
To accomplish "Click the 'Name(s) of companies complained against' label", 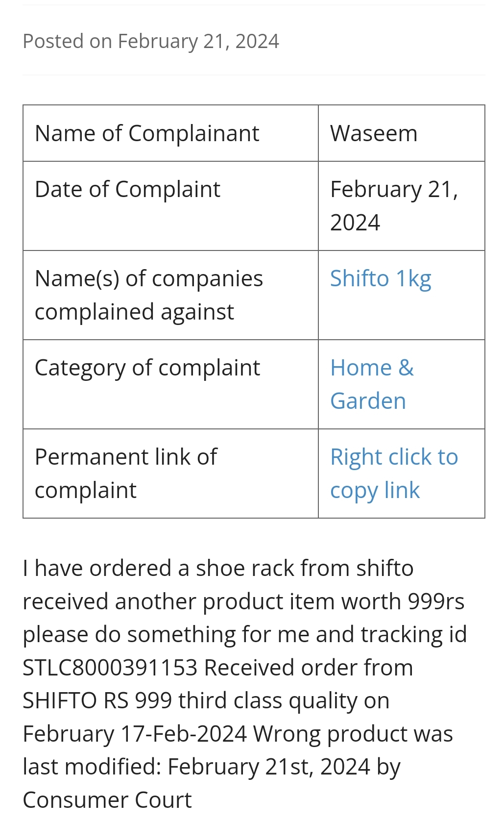I will 149,295.
